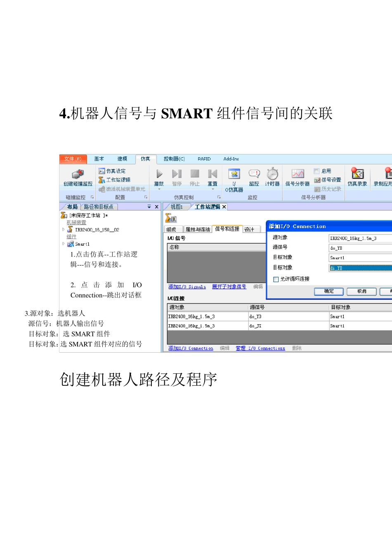Click the unsaved station (未保存工作站) root node
The image size is (392, 555).
(84, 216)
